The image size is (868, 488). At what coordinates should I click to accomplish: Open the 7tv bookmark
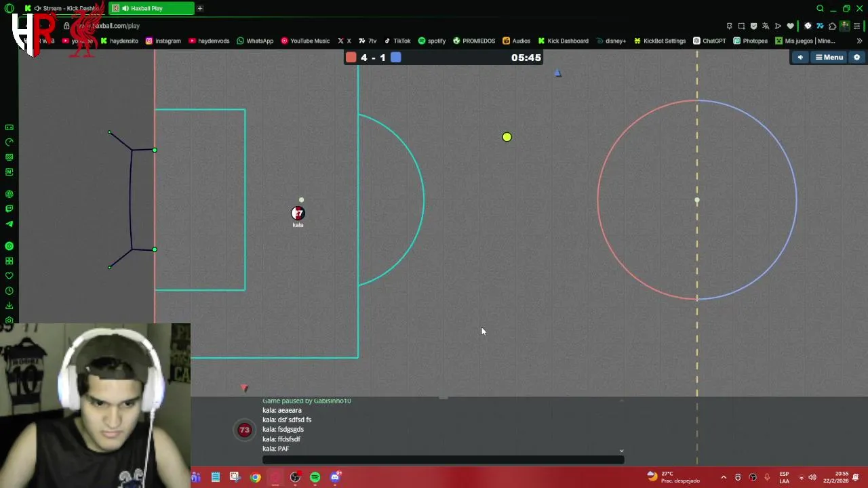coord(368,41)
